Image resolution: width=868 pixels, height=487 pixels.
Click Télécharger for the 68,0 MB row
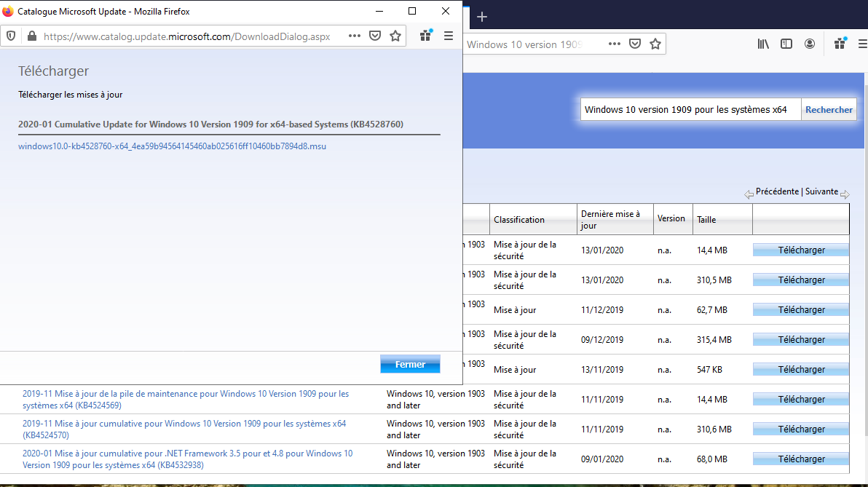801,459
